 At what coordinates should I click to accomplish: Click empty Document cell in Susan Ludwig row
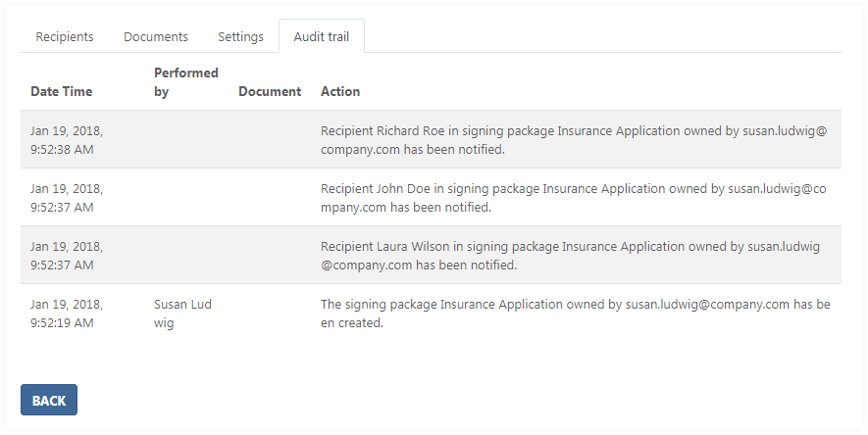[x=269, y=314]
